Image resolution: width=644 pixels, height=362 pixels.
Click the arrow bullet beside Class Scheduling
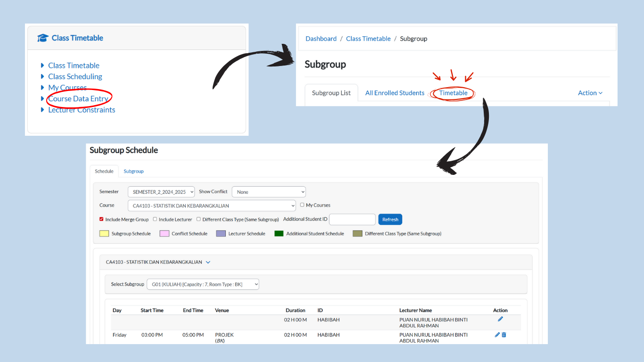tap(42, 76)
